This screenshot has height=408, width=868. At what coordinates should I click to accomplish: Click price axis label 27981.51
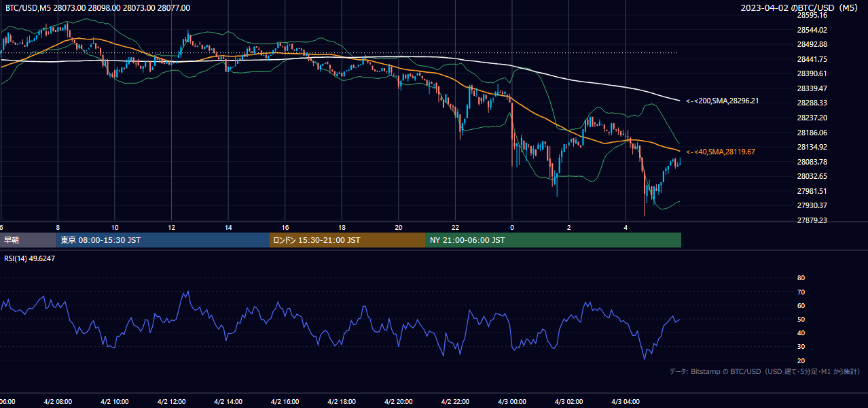point(812,191)
